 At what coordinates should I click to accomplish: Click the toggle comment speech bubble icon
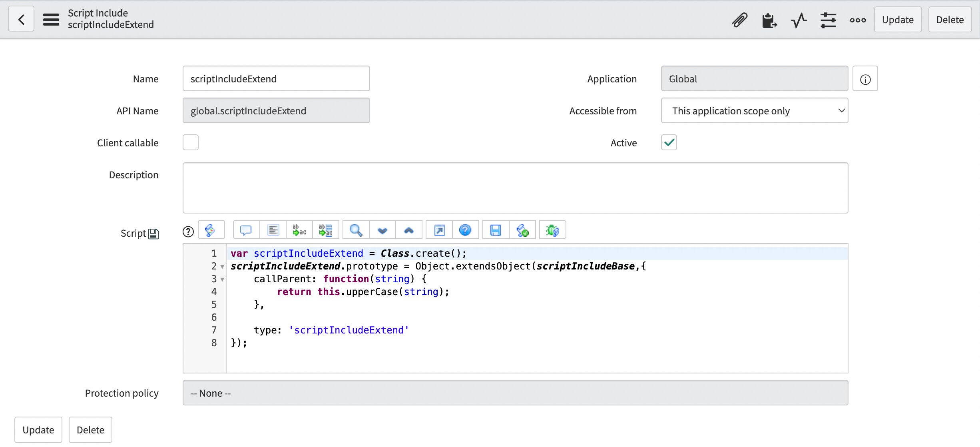(246, 230)
